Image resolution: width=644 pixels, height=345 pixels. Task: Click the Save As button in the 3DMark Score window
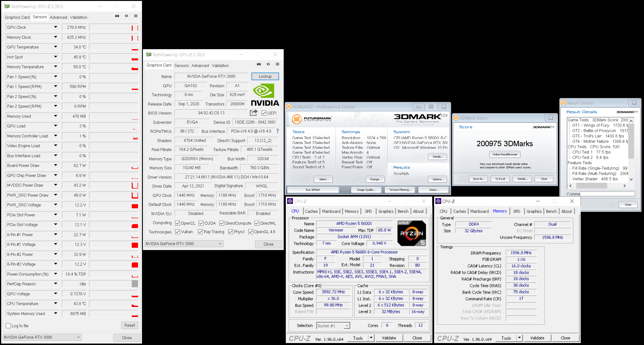click(478, 179)
